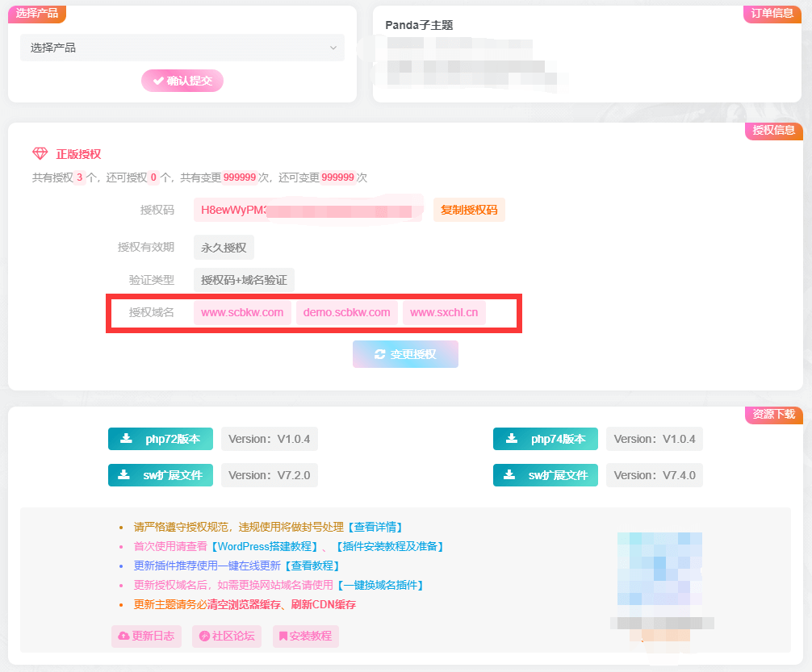Click the Version：V1.0.4 label beside php72版本

[x=270, y=439]
